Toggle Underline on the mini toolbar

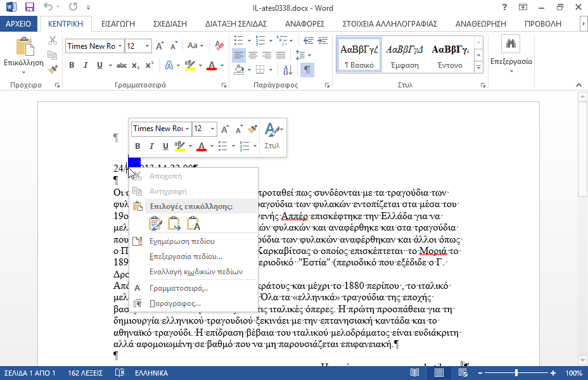pos(165,146)
